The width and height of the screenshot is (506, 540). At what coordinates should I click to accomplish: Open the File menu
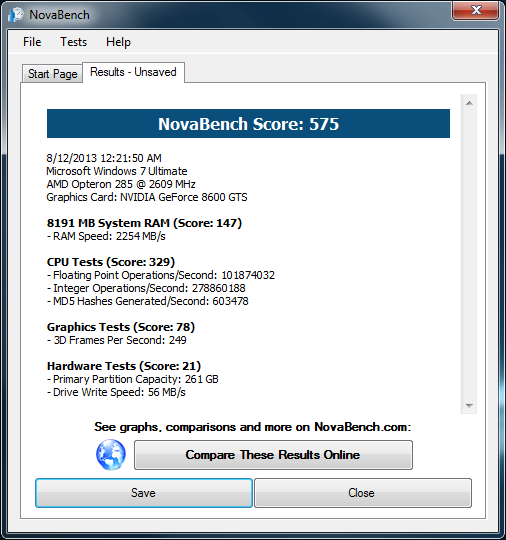[32, 42]
